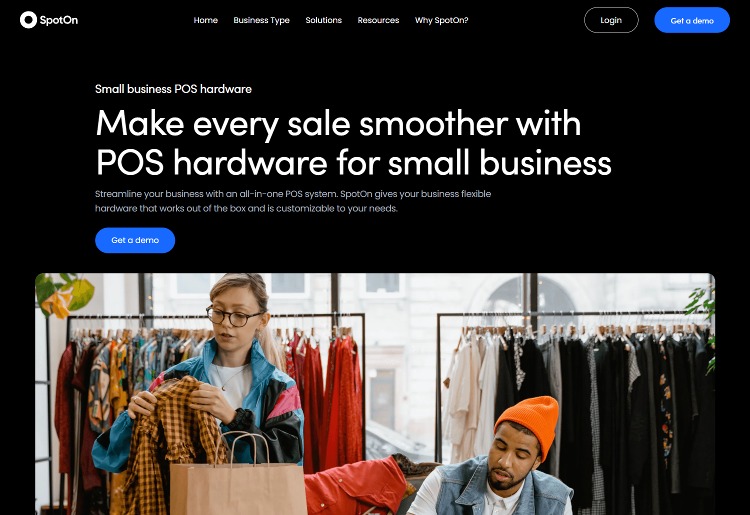Click the clothing store hero image
The height and width of the screenshot is (515, 750).
pos(375,394)
